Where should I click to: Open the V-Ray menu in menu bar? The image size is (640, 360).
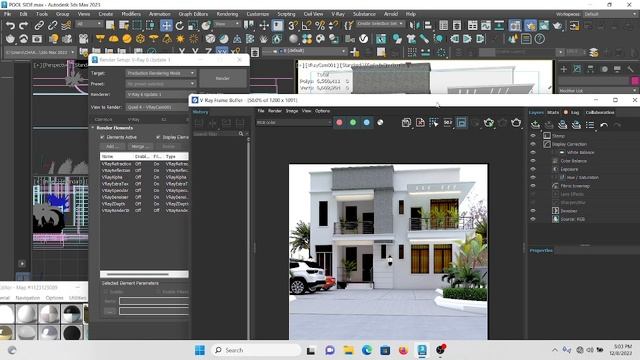(x=338, y=14)
